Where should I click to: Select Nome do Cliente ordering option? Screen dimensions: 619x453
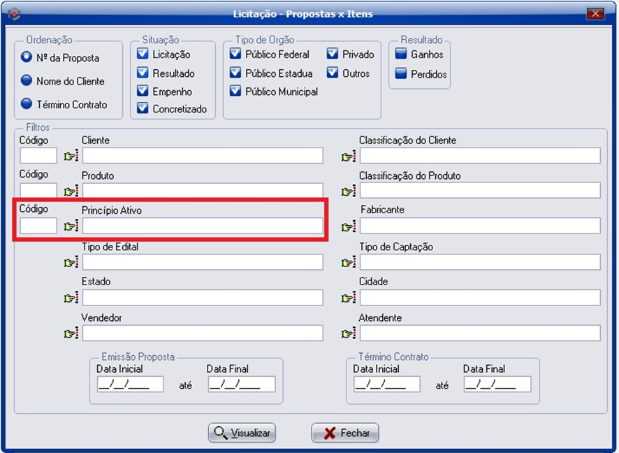[x=27, y=81]
